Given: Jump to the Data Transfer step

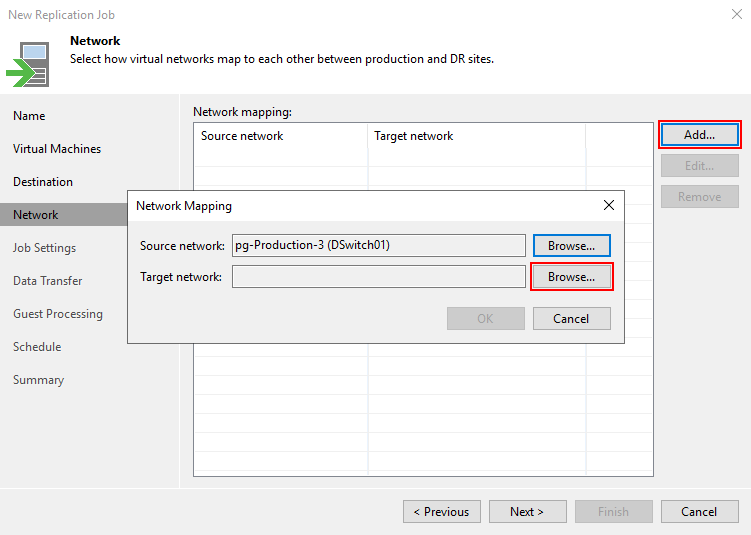Looking at the screenshot, I should [48, 281].
